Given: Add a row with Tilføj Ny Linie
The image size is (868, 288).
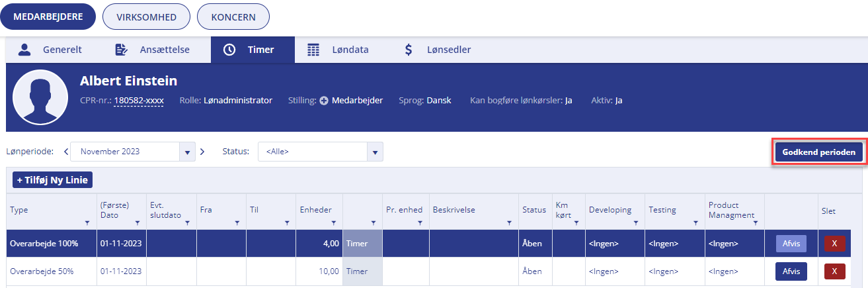Looking at the screenshot, I should coord(53,179).
